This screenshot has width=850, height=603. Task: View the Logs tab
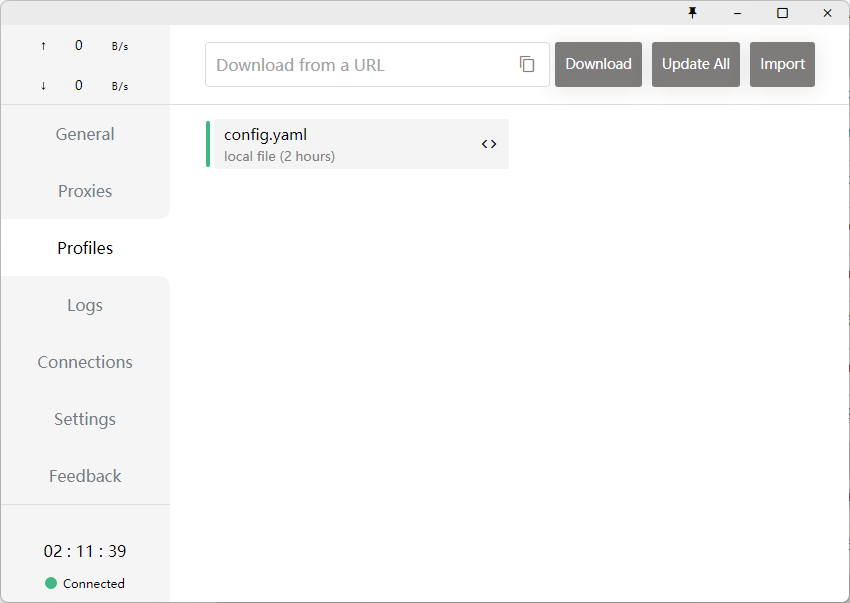click(85, 305)
